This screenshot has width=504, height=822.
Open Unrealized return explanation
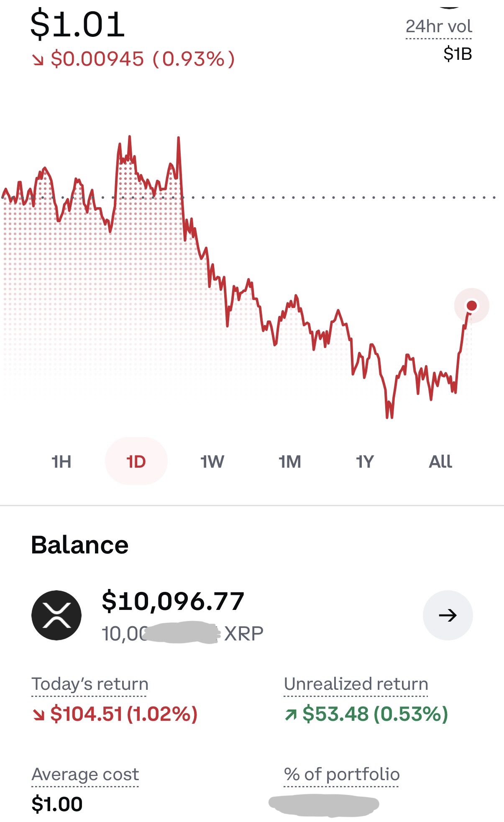point(356,684)
